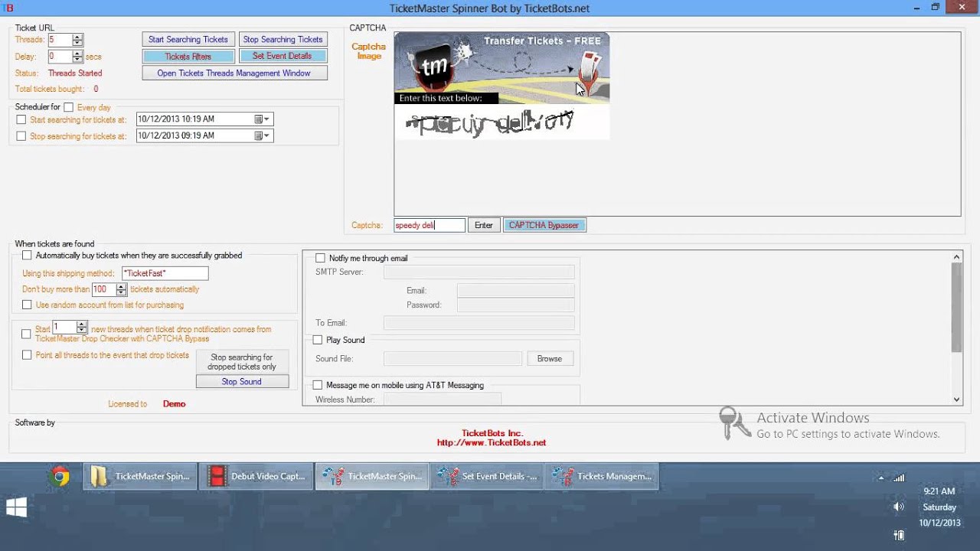Click the Enter button beside Captcha field
Image resolution: width=980 pixels, height=551 pixels.
click(484, 225)
